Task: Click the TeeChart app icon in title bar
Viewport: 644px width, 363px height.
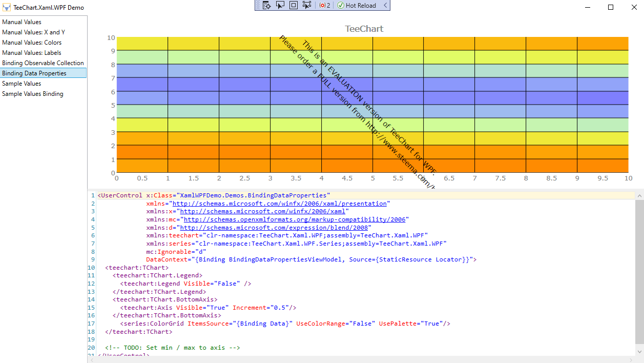Action: tap(7, 8)
